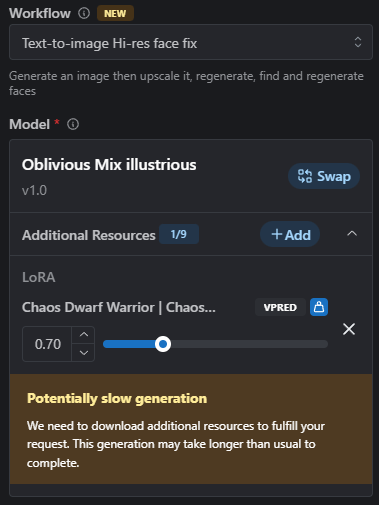Click the blue lock icon beside VPRED
The height and width of the screenshot is (505, 379).
click(x=319, y=307)
